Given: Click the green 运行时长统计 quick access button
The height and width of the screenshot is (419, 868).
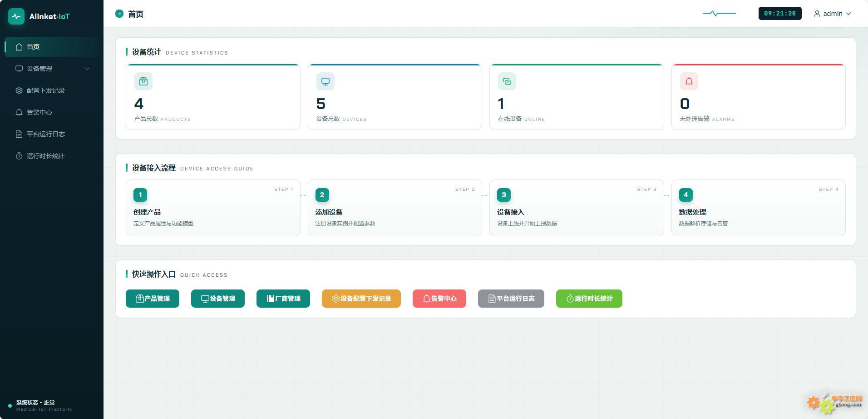Looking at the screenshot, I should pyautogui.click(x=589, y=299).
